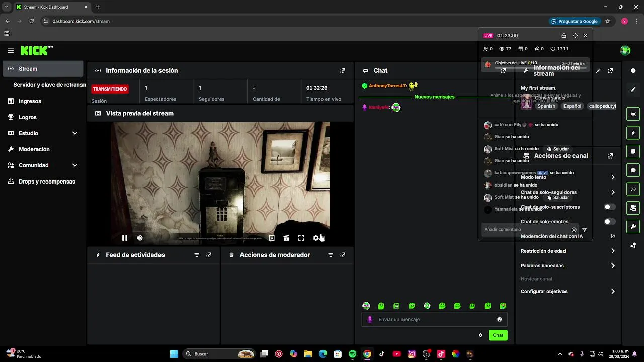Viewport: 644px width, 362px height.
Task: Pop out the Feed de actividades panel
Action: [209, 255]
